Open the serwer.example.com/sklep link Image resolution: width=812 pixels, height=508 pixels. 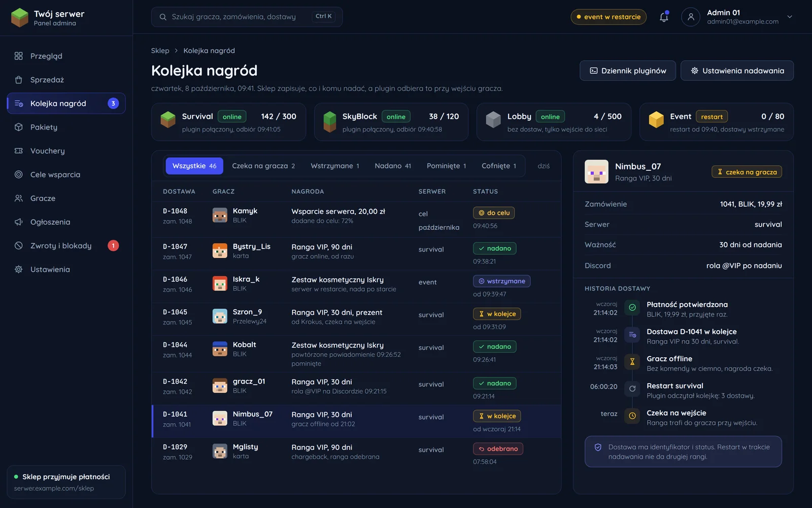(x=54, y=488)
